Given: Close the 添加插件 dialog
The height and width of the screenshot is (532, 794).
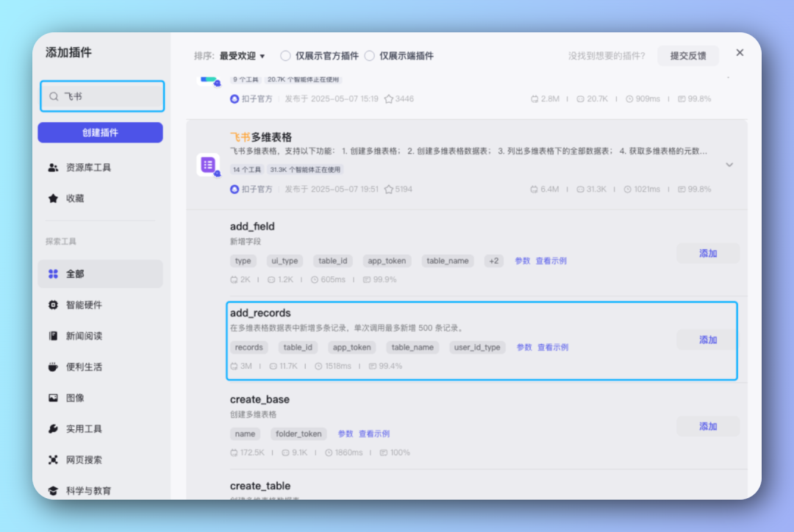Looking at the screenshot, I should pos(740,53).
